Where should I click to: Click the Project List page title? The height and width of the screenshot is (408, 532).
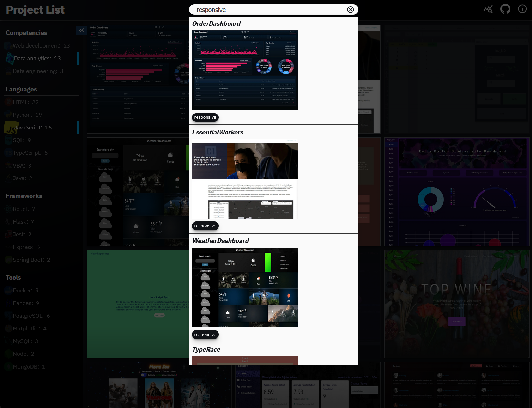(x=35, y=10)
